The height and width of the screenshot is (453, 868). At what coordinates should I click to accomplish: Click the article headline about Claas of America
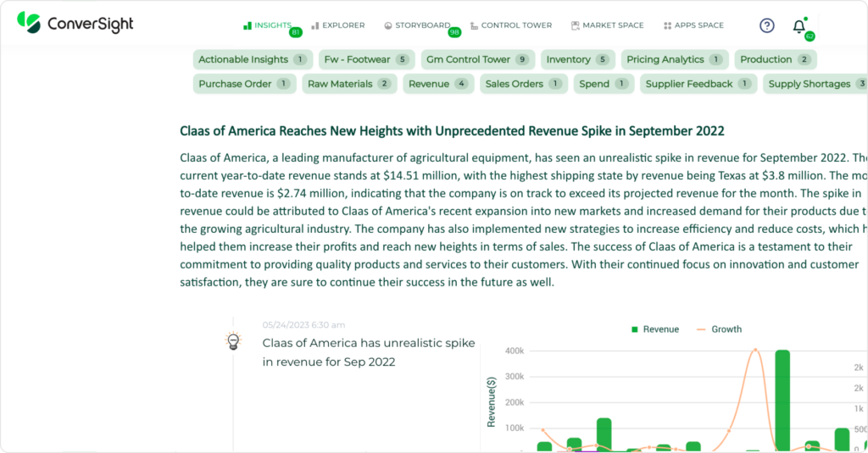point(452,131)
